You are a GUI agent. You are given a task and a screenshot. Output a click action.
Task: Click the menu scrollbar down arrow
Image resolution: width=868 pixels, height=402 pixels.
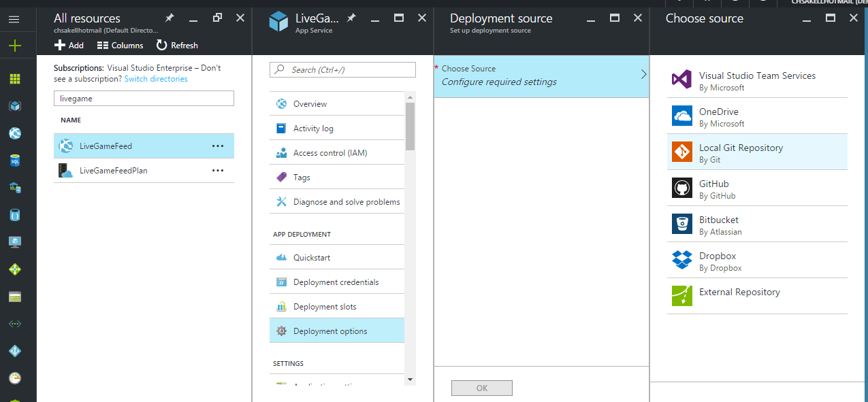(410, 379)
